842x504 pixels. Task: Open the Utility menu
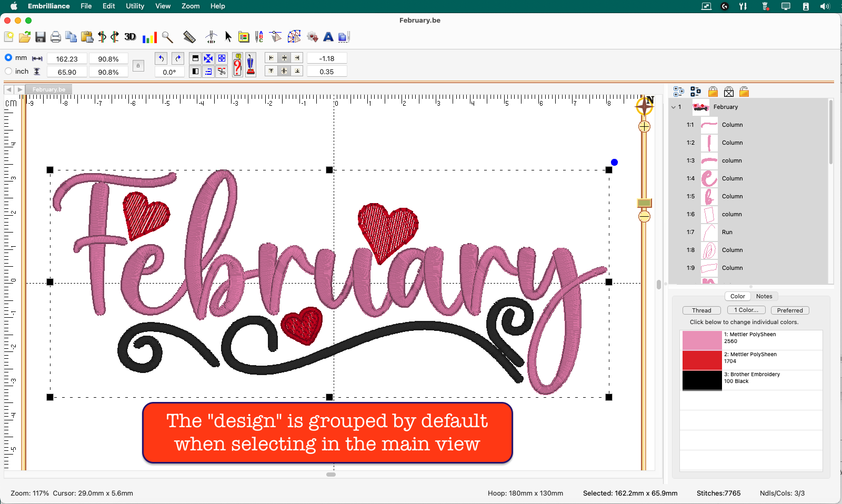[135, 6]
